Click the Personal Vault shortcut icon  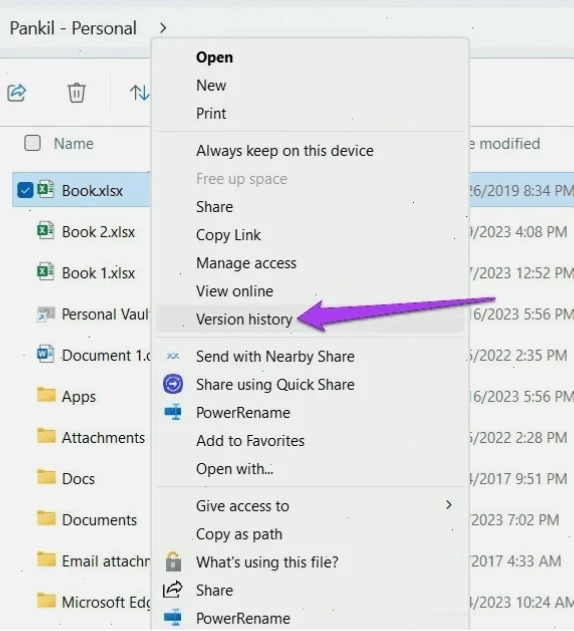[45, 313]
